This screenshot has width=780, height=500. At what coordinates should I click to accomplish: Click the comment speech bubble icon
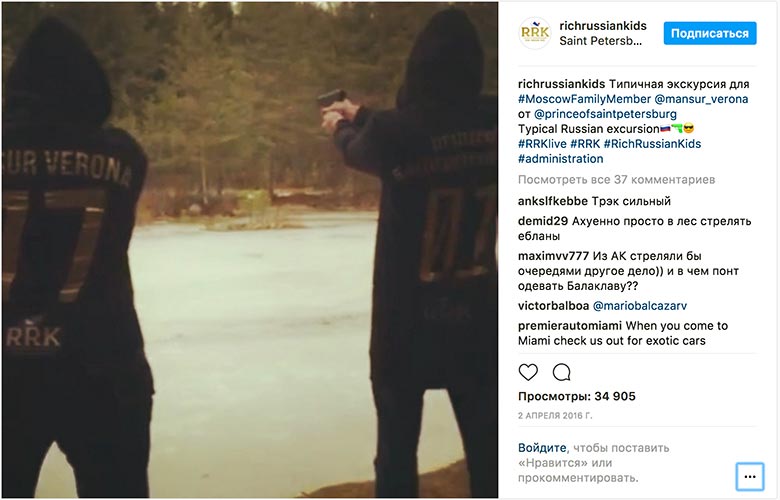click(562, 372)
